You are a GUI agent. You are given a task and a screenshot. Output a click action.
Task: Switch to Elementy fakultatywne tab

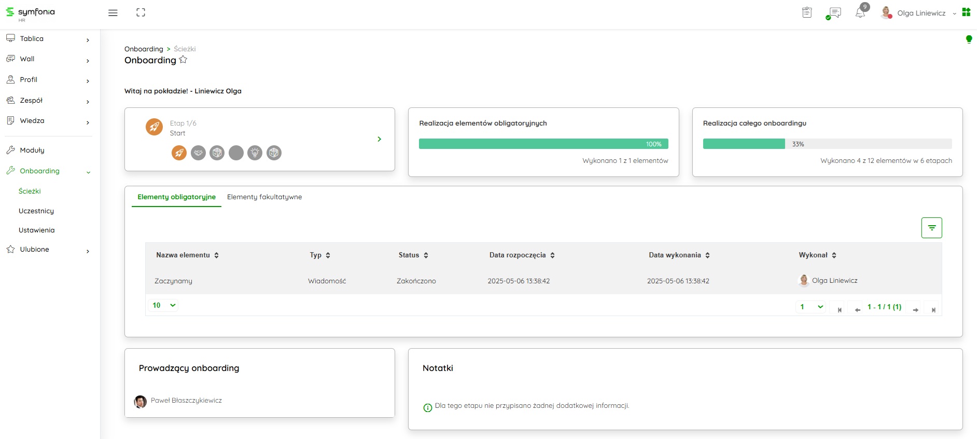(264, 197)
